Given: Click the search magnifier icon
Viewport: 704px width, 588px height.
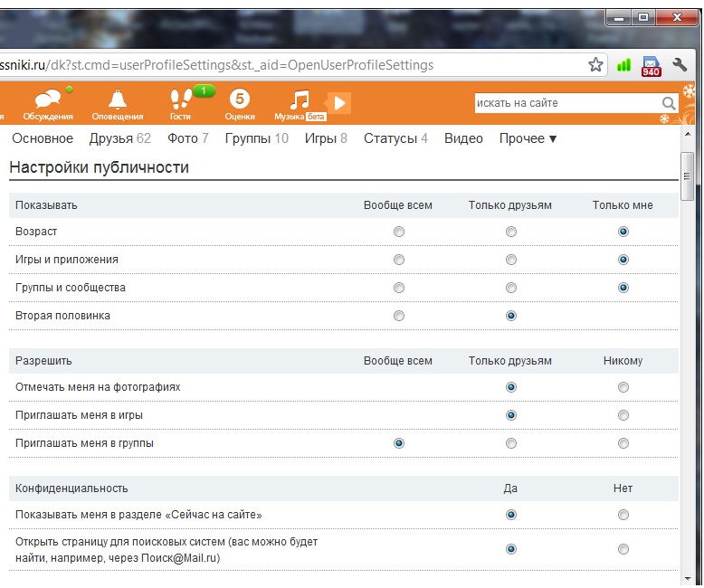Looking at the screenshot, I should [x=669, y=104].
